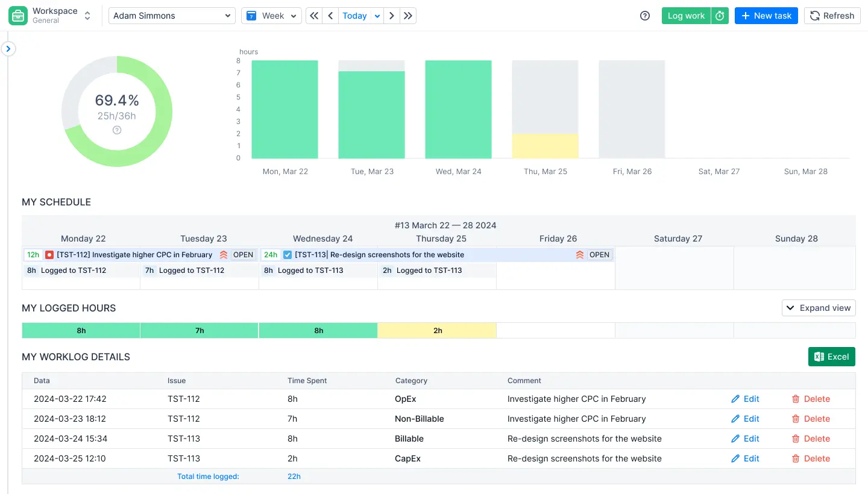Open the help question mark icon

point(644,16)
